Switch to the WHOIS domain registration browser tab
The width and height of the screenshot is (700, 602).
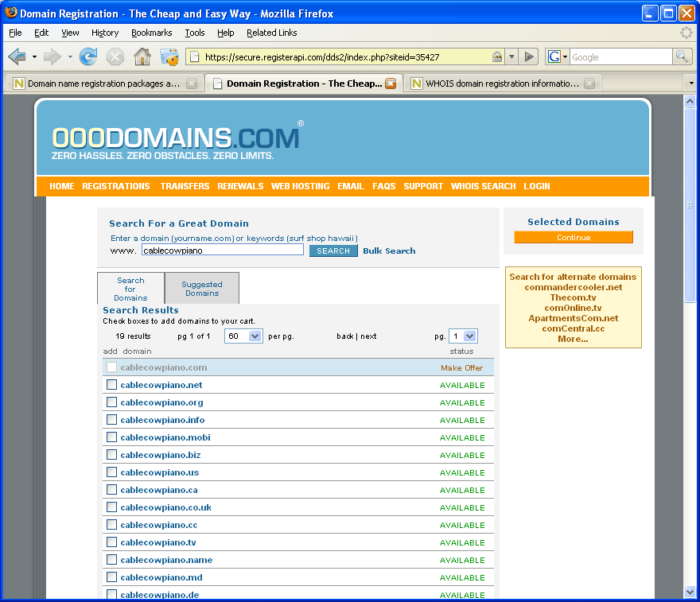pos(502,84)
